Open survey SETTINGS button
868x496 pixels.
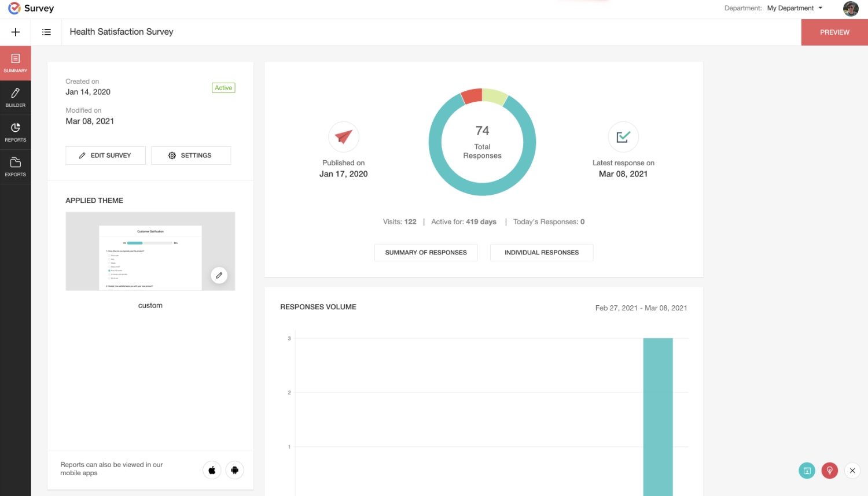click(191, 156)
